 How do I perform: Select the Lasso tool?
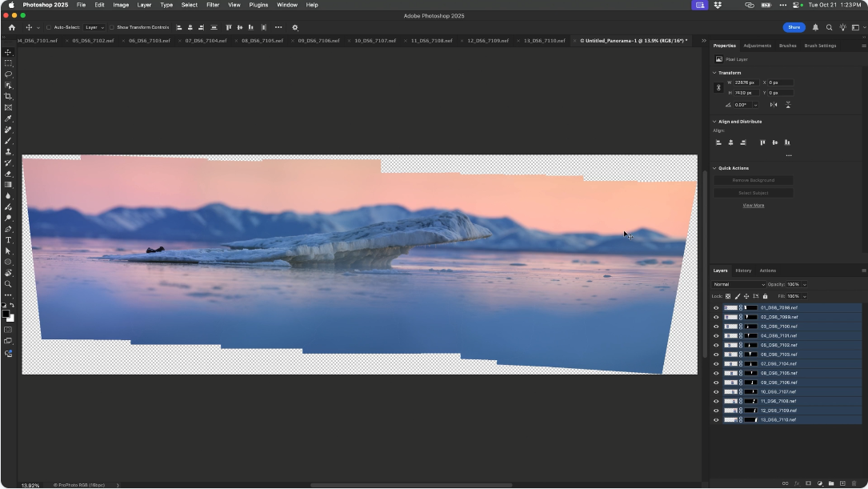tap(8, 74)
